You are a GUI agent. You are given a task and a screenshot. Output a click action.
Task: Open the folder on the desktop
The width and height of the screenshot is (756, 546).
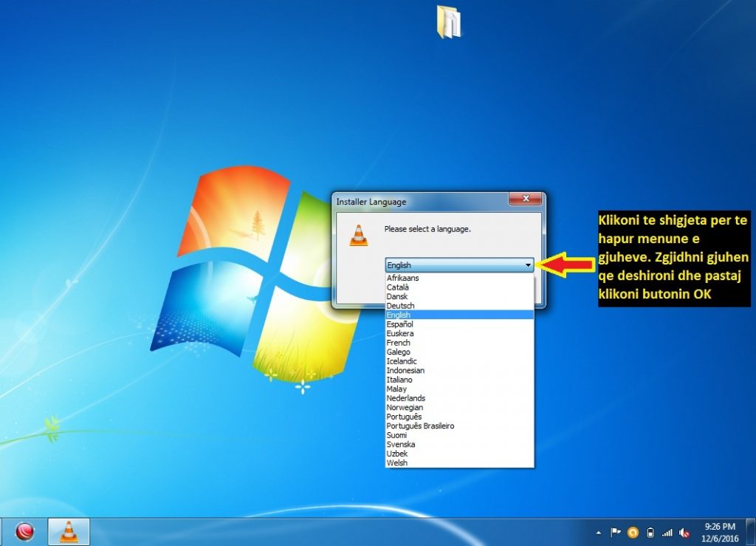[x=448, y=21]
